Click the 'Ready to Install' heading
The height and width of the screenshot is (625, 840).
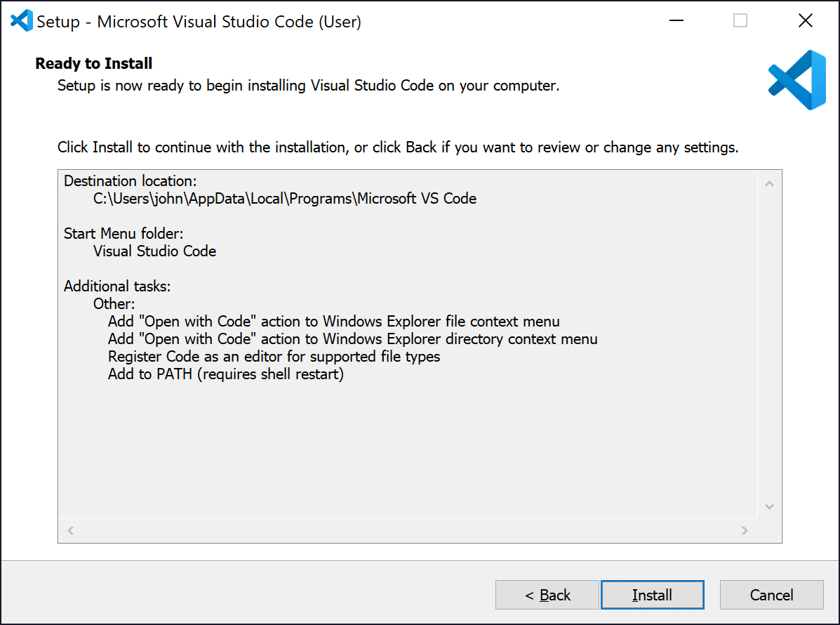click(x=94, y=63)
